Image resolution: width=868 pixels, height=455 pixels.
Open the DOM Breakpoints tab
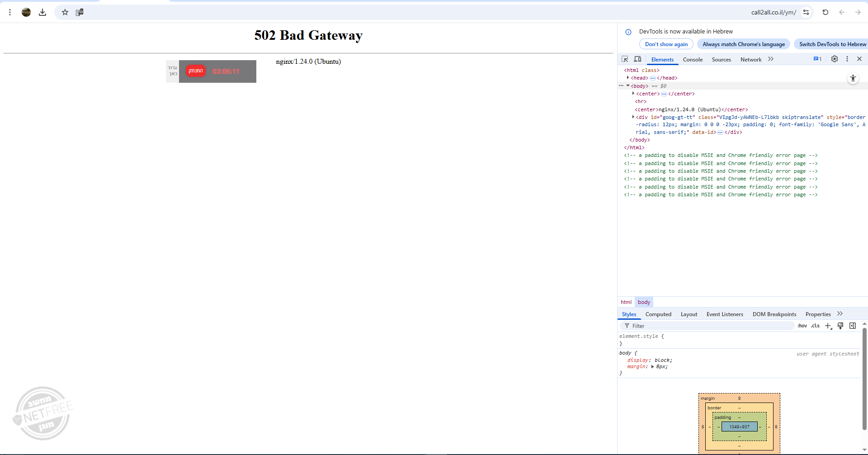(x=774, y=314)
